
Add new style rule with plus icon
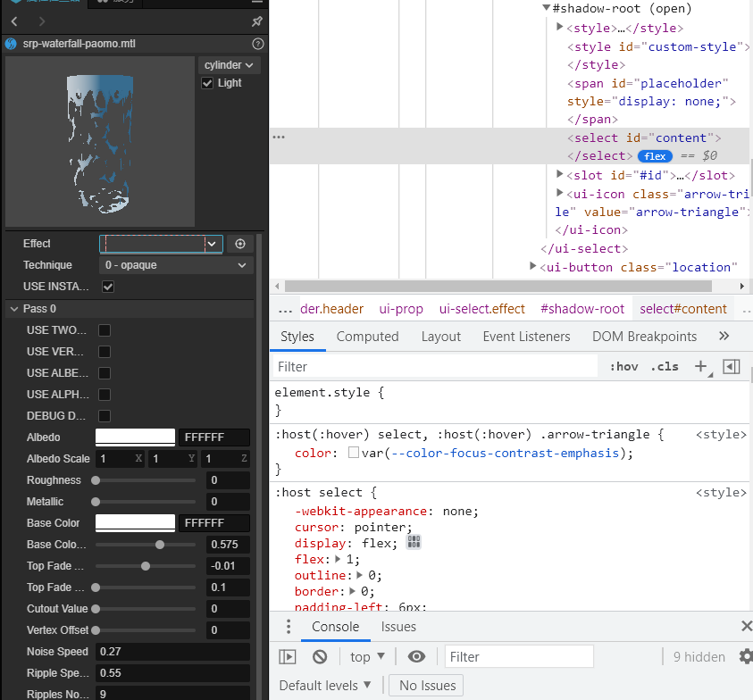(x=701, y=367)
